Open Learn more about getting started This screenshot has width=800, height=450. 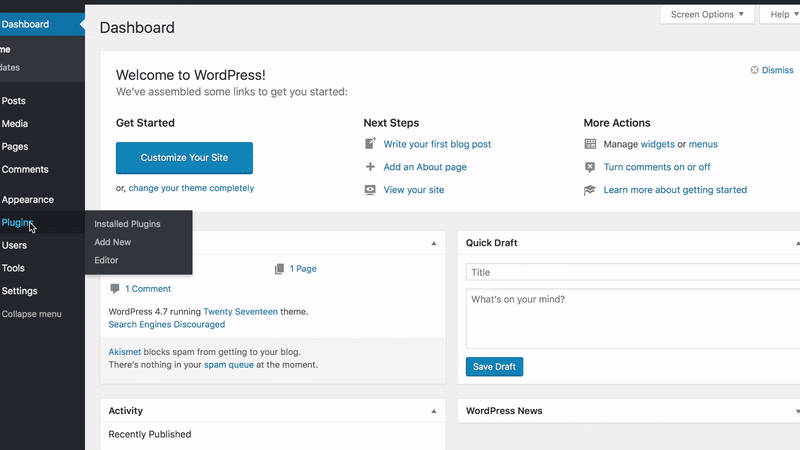click(675, 190)
